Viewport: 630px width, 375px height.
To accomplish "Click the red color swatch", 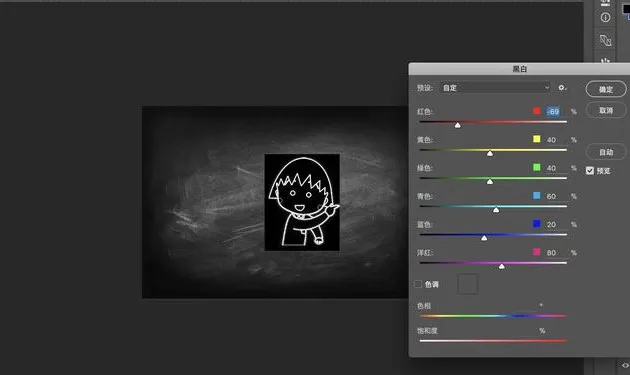I will [537, 111].
